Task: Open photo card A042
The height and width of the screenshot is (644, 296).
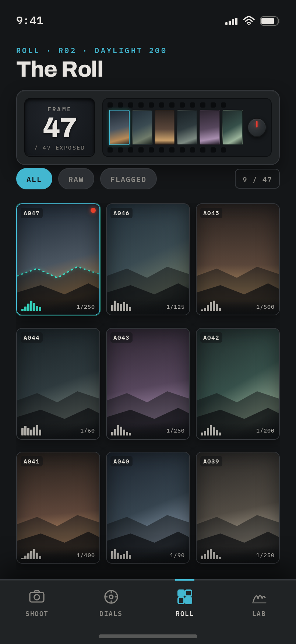Action: pos(238,384)
